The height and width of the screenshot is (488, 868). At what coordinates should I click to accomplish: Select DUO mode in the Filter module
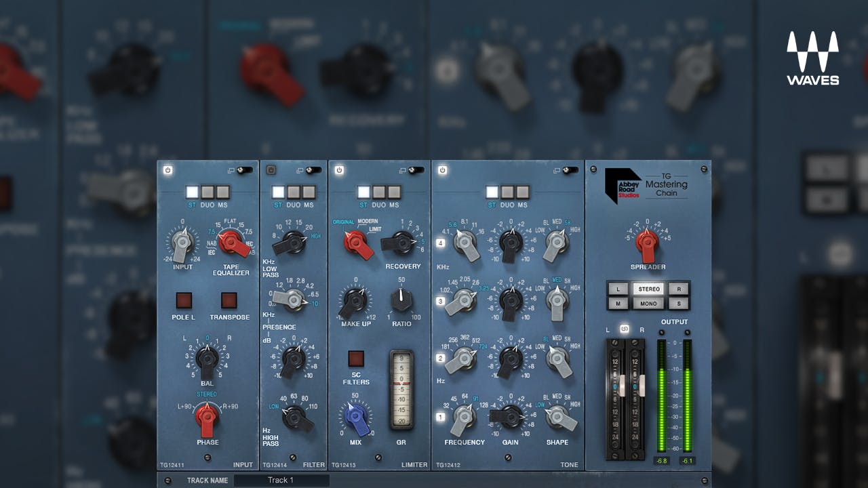[x=294, y=192]
